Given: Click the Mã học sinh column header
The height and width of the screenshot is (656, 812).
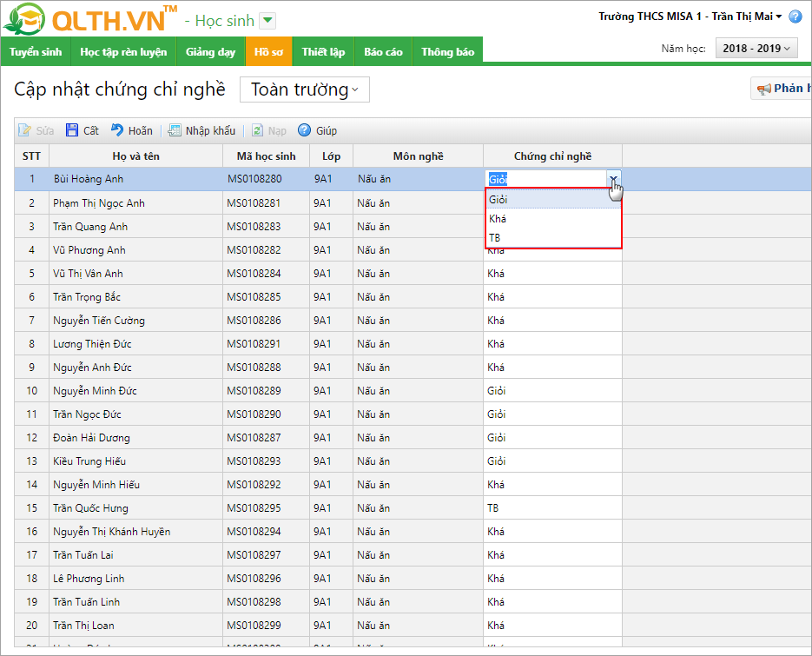Looking at the screenshot, I should point(266,156).
